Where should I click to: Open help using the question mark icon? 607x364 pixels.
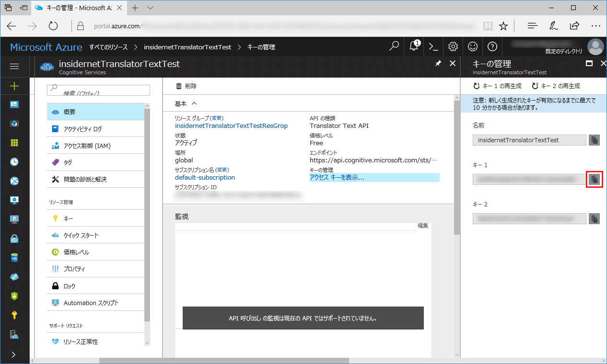pyautogui.click(x=492, y=46)
